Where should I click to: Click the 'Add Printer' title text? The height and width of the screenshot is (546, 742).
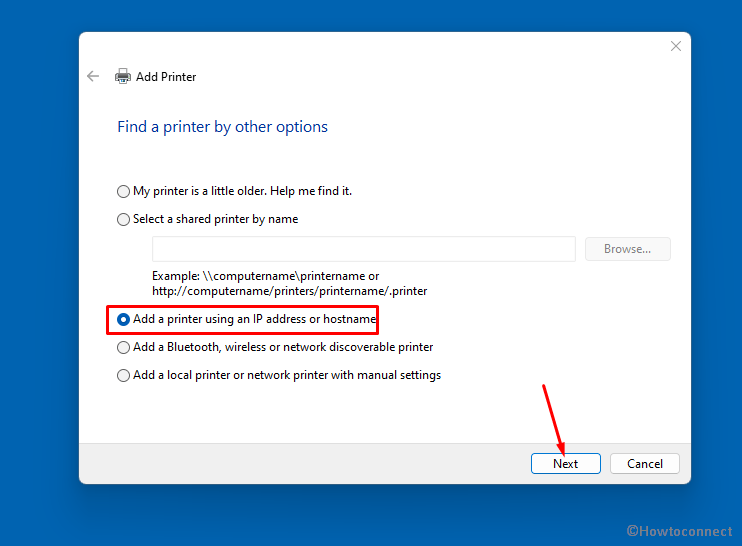[x=166, y=77]
